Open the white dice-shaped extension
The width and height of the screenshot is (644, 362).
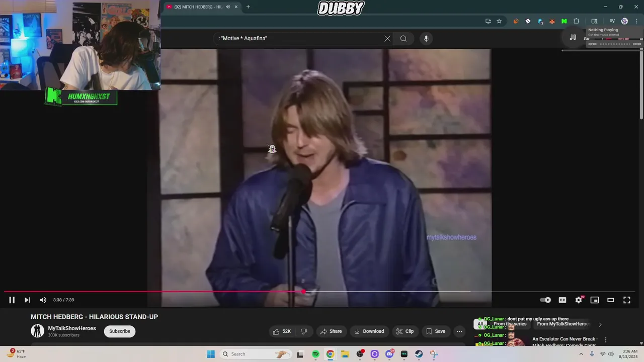click(x=528, y=21)
